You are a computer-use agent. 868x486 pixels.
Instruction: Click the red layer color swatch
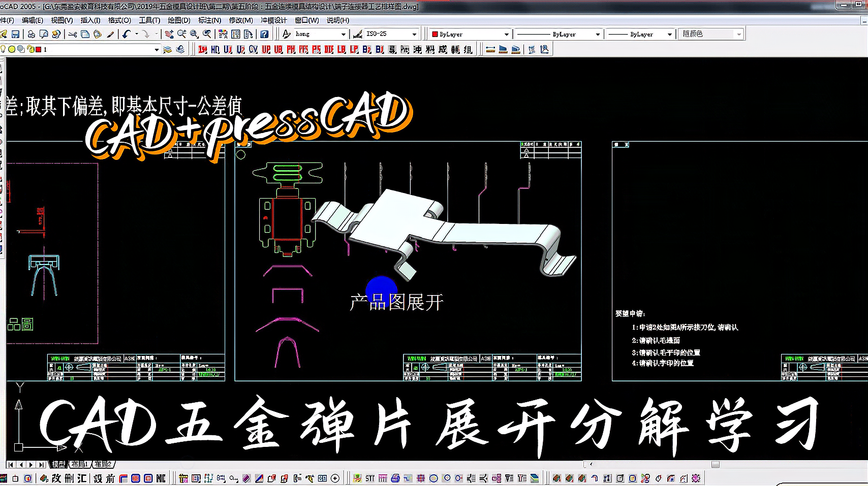(38, 49)
